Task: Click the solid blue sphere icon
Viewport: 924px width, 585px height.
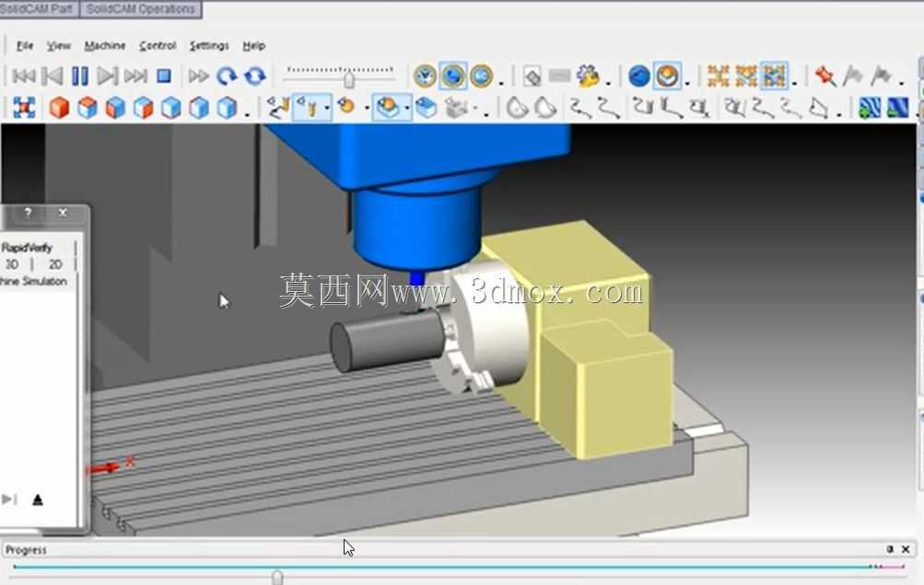Action: [638, 76]
